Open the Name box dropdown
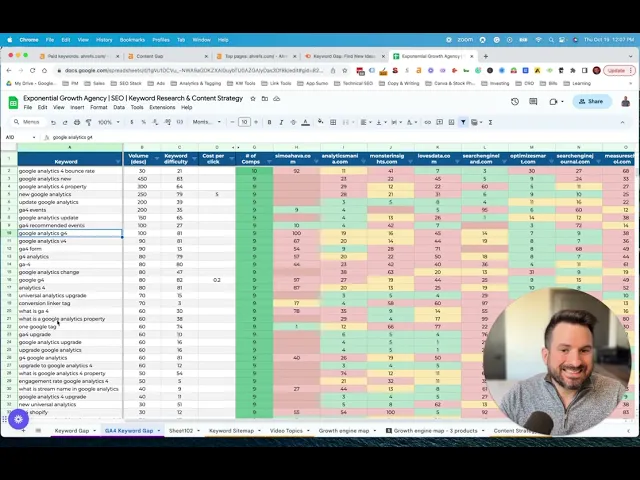 coord(34,138)
